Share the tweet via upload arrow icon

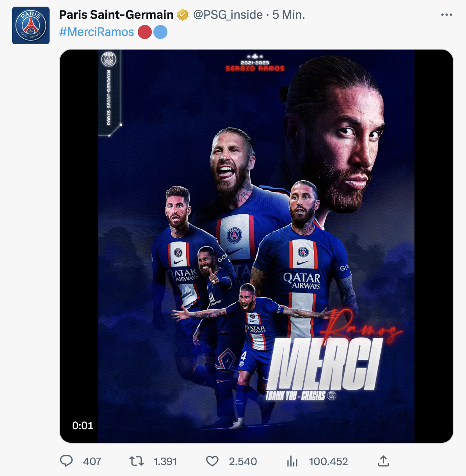click(384, 461)
